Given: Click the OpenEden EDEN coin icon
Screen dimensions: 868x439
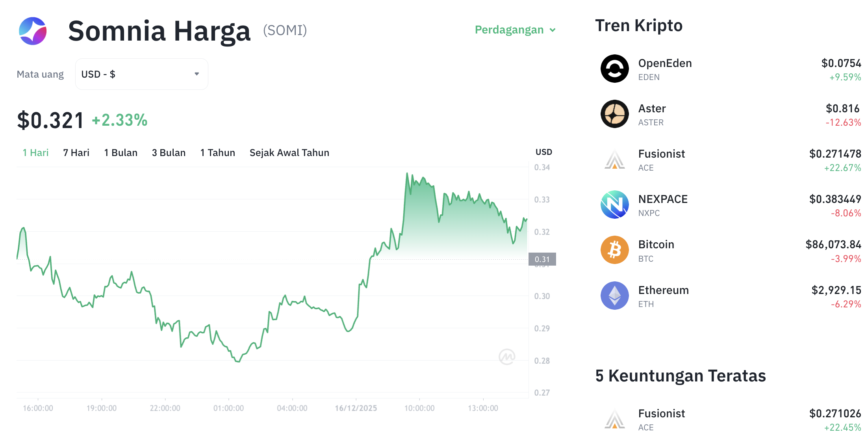Looking at the screenshot, I should pyautogui.click(x=614, y=69).
